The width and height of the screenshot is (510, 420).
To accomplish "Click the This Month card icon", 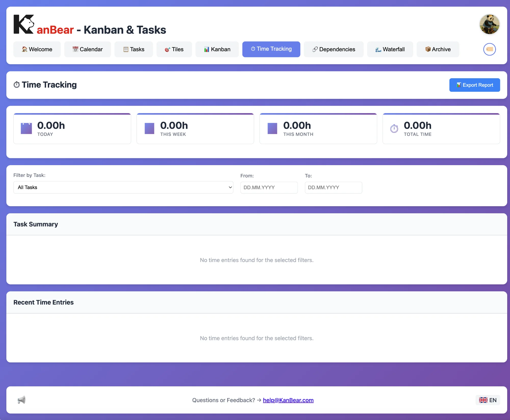I will tap(272, 128).
